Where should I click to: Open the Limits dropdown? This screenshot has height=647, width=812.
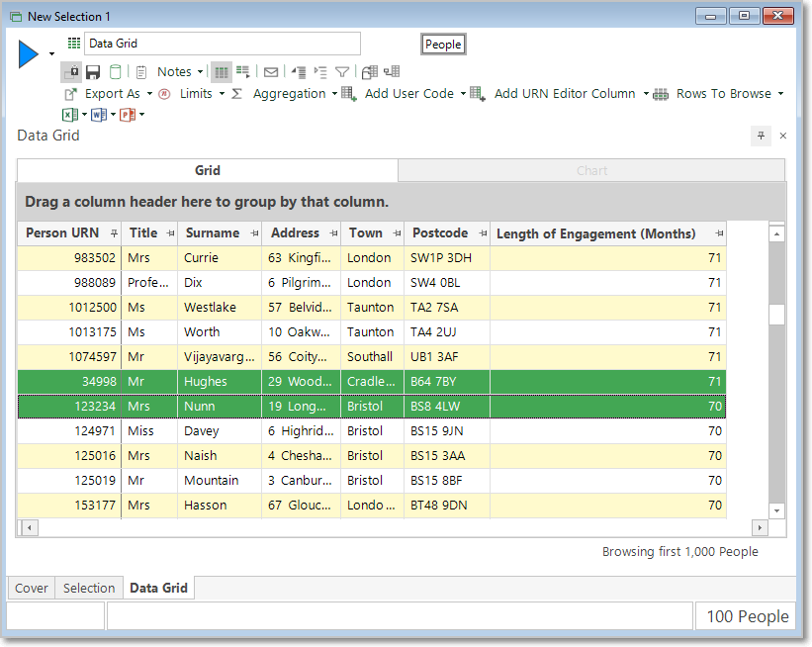pyautogui.click(x=223, y=94)
